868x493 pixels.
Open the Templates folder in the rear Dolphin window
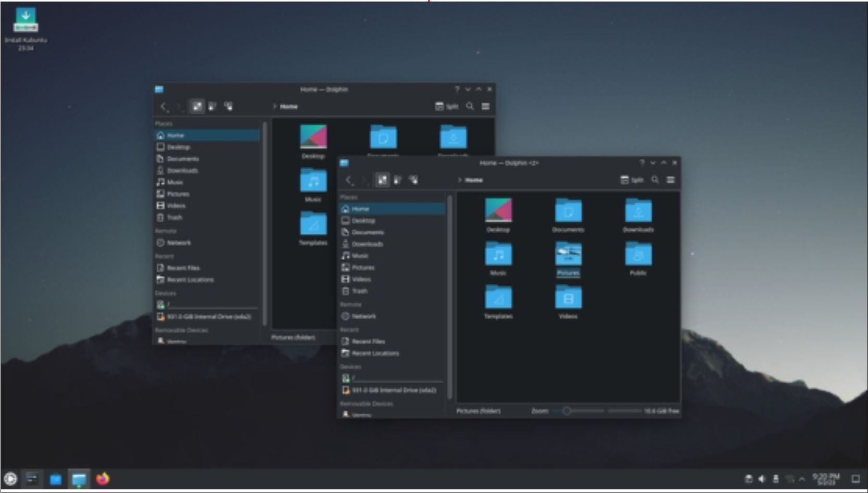(x=313, y=229)
